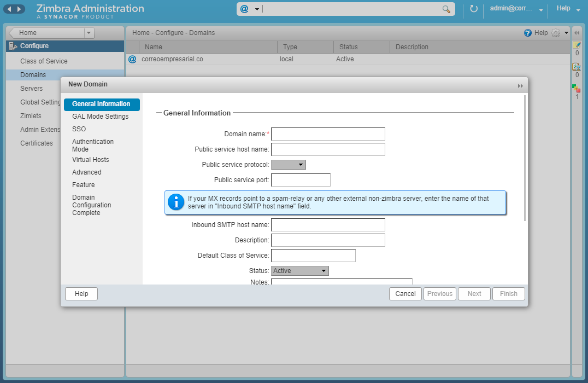Open the gear settings icon
588x383 pixels.
(x=556, y=33)
